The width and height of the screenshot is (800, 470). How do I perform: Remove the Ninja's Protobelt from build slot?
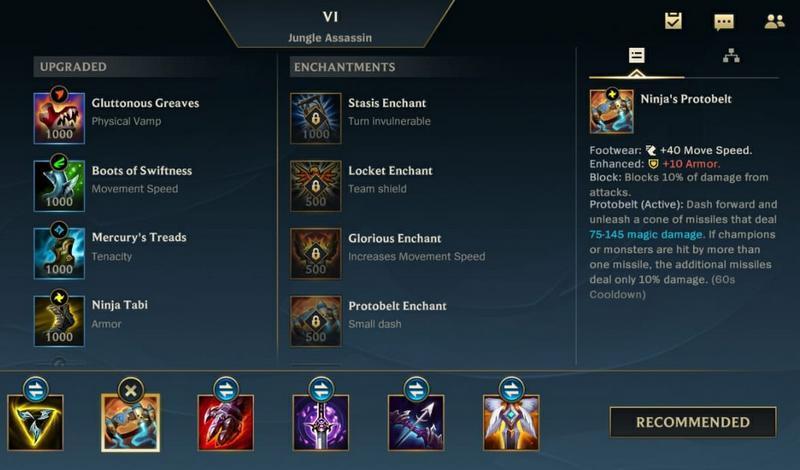coord(131,391)
